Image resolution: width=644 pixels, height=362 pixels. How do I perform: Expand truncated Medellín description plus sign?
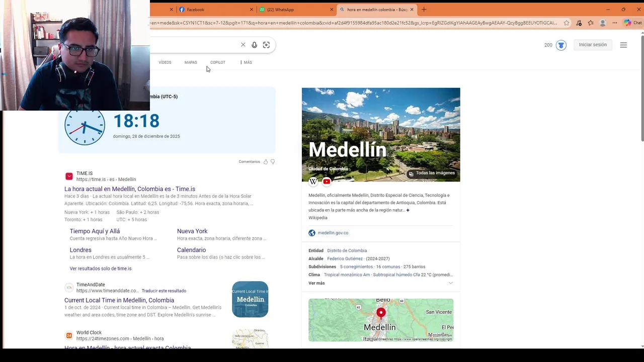pyautogui.click(x=408, y=210)
